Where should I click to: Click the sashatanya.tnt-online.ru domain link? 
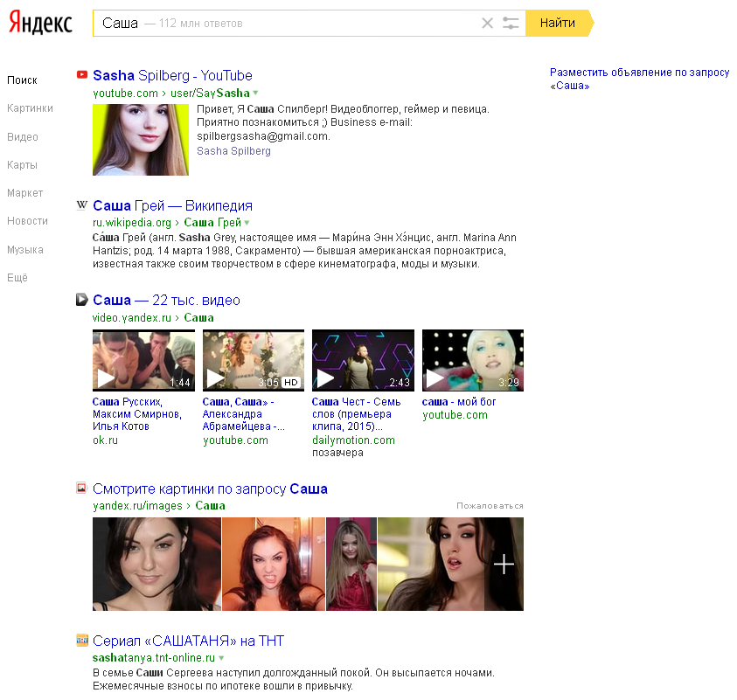point(154,658)
